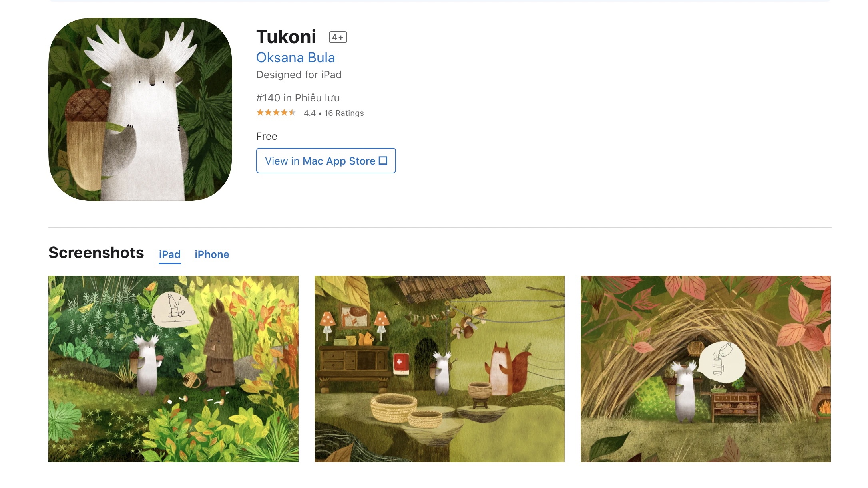Image resolution: width=868 pixels, height=488 pixels.
Task: Click the star rating icons
Action: pos(276,113)
